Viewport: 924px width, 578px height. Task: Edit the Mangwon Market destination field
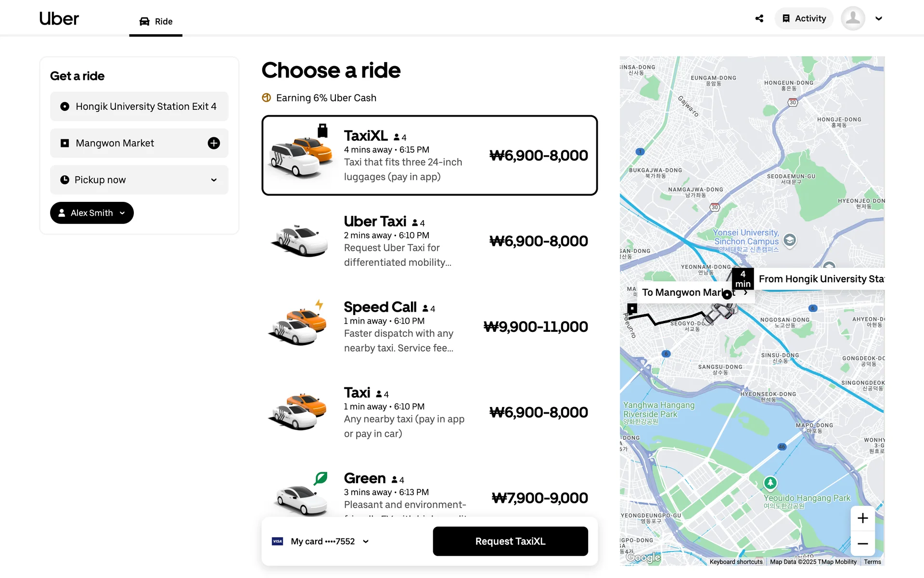(x=130, y=143)
